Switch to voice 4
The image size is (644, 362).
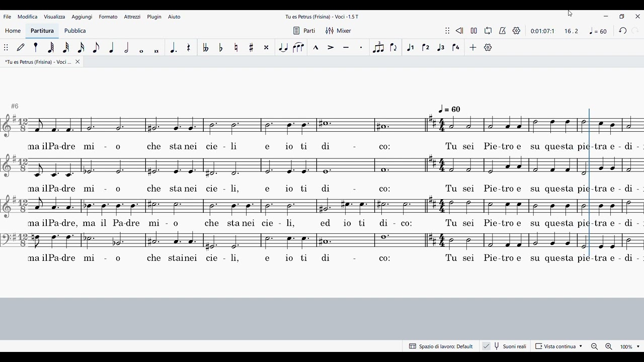(x=456, y=47)
